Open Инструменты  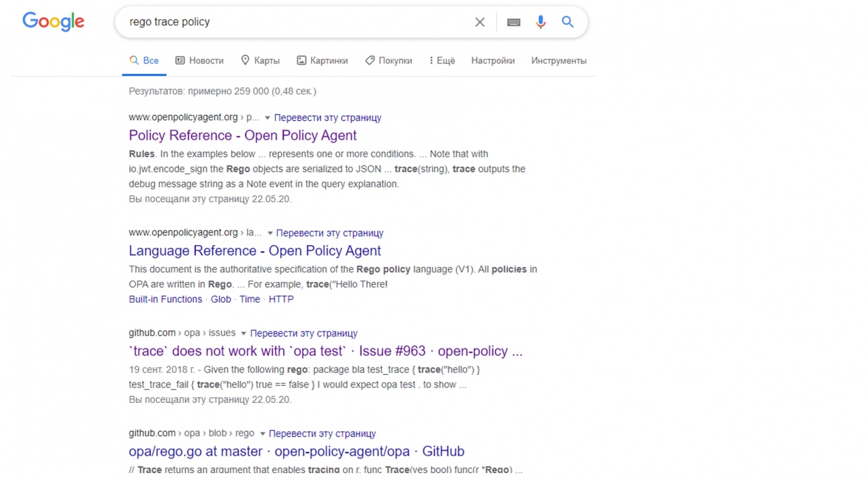point(559,61)
